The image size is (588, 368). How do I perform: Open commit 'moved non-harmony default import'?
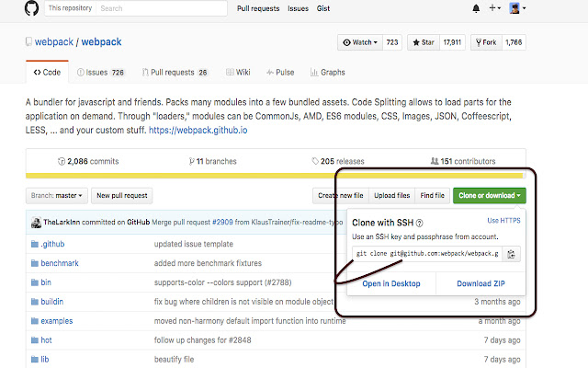click(x=250, y=321)
